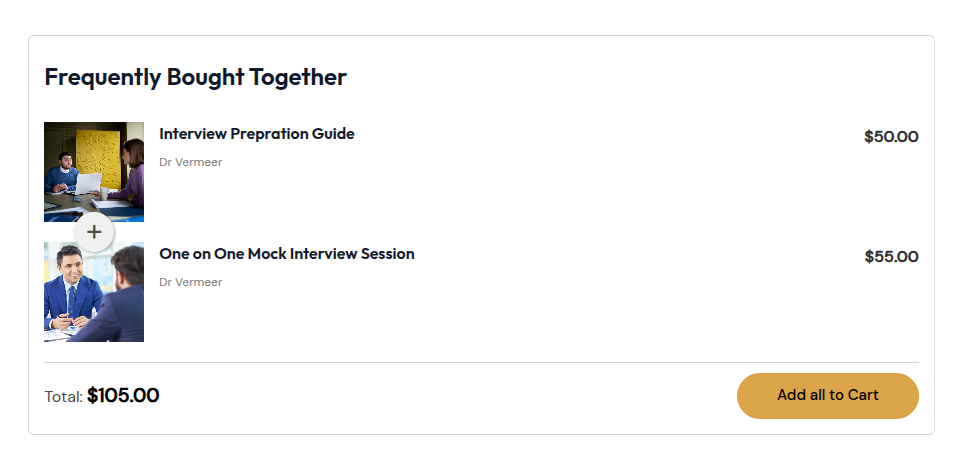Open the Interview Prepration Guide title link
Image resolution: width=966 pixels, height=474 pixels.
tap(256, 134)
